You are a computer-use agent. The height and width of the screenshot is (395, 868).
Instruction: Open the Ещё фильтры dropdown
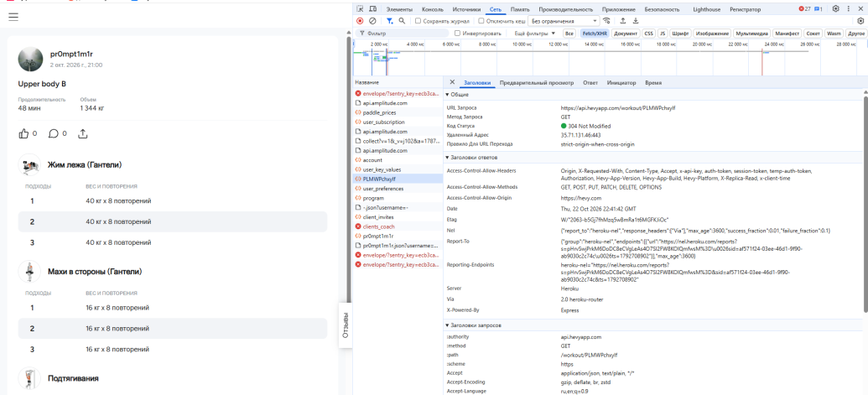pyautogui.click(x=535, y=34)
